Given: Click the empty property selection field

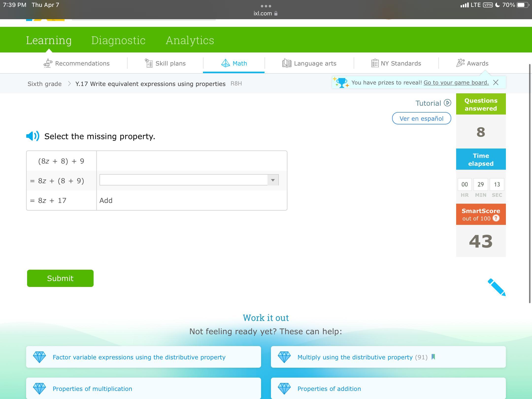Looking at the screenshot, I should click(183, 180).
